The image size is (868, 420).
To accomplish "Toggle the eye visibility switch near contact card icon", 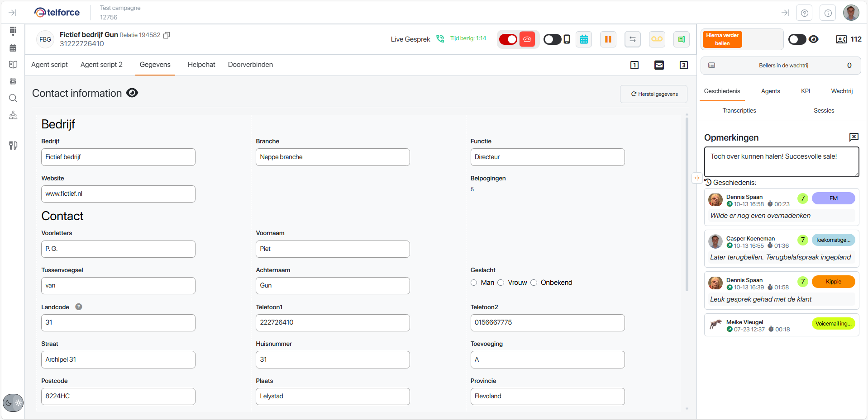I will [x=796, y=39].
